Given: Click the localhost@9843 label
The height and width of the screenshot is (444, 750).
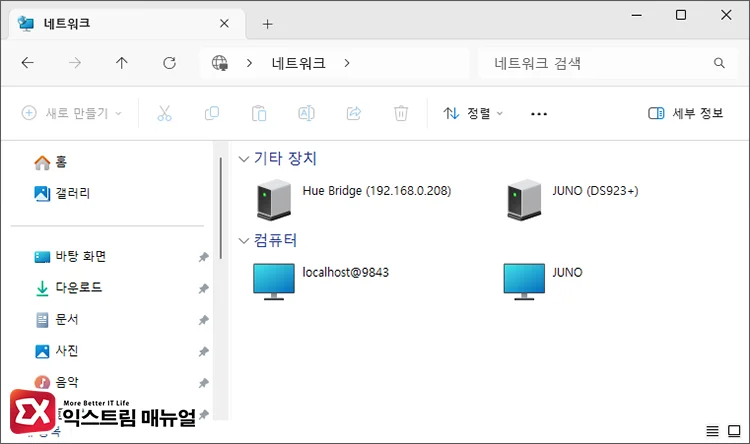Looking at the screenshot, I should pos(346,273).
